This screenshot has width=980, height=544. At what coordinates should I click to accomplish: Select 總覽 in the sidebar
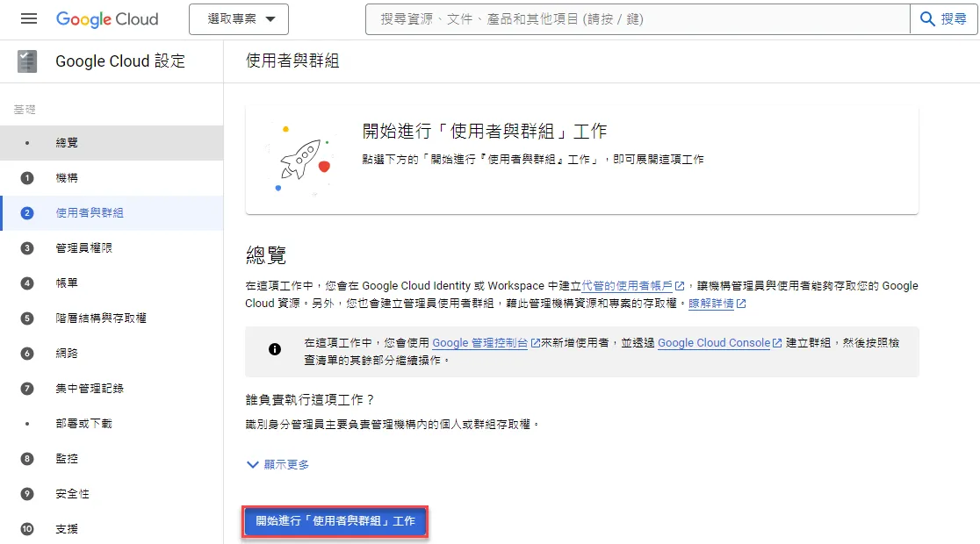click(112, 143)
